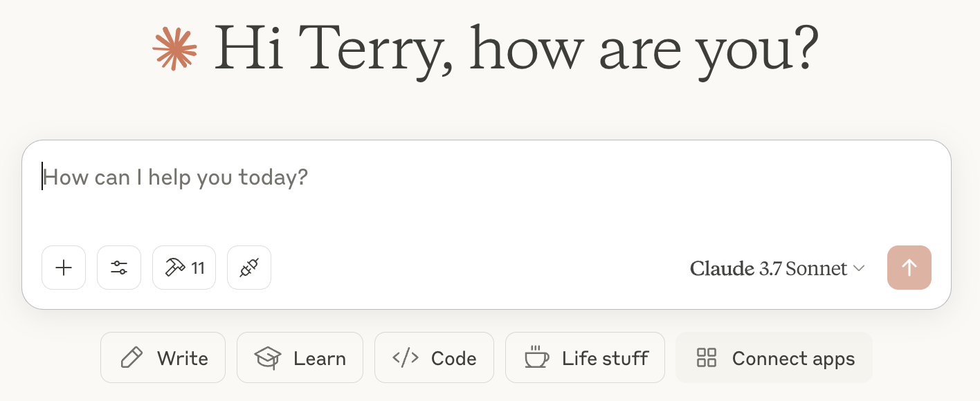The width and height of the screenshot is (980, 401).
Task: Click the plus attachment button
Action: tap(64, 268)
